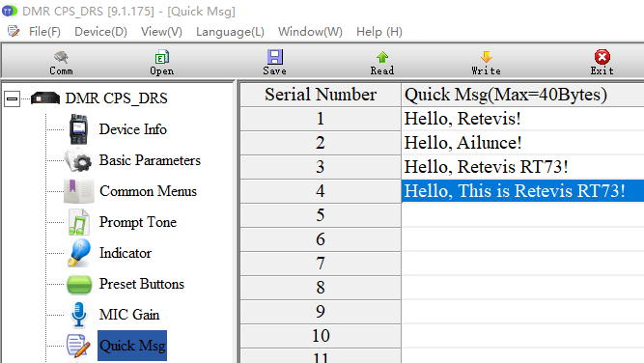Click the application icon in title bar
Image resolution: width=644 pixels, height=363 pixels.
click(x=9, y=11)
